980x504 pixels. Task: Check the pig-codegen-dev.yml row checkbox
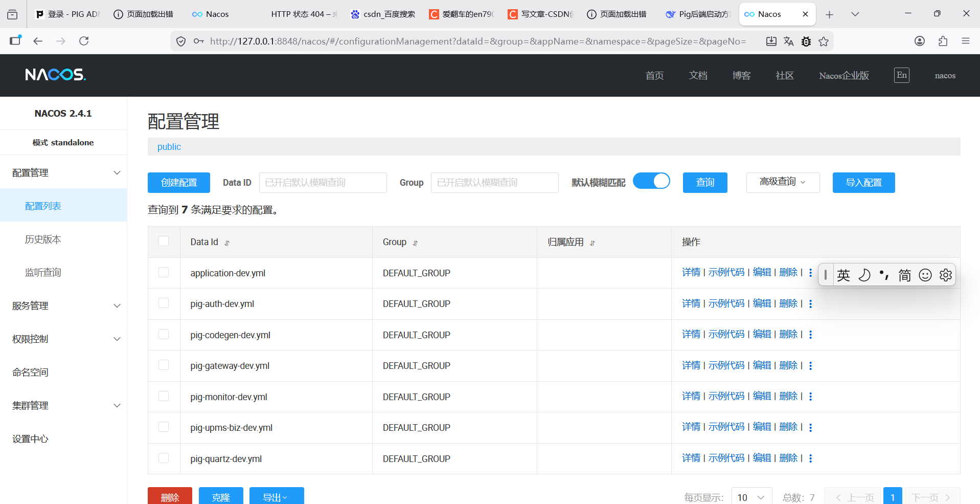[x=164, y=334]
